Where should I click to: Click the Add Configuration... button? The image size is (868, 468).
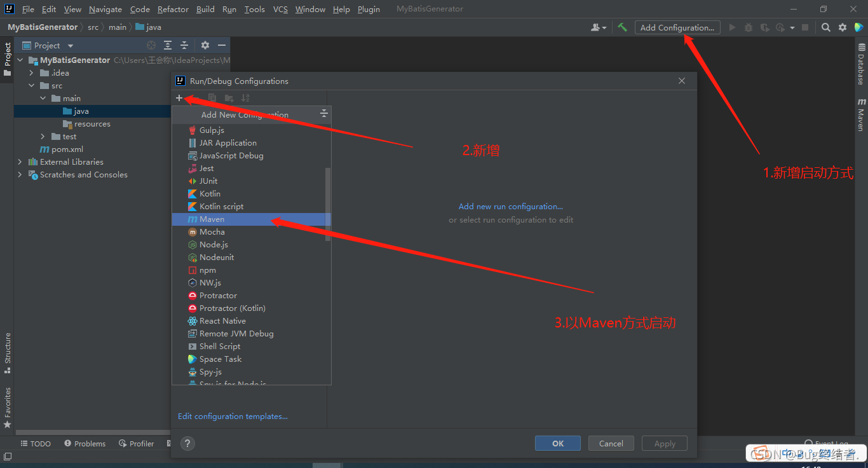[677, 27]
